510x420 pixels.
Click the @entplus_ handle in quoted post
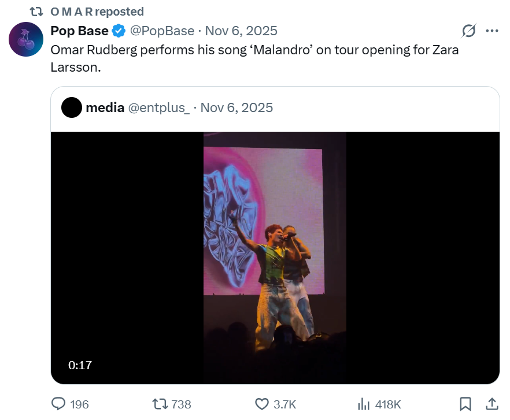pyautogui.click(x=158, y=107)
